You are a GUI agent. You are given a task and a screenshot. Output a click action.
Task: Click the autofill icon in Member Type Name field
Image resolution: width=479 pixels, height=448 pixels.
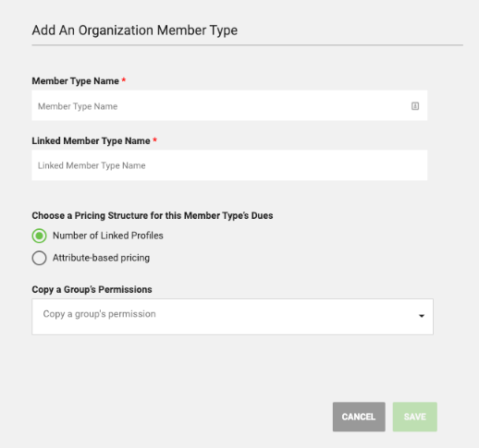click(415, 106)
